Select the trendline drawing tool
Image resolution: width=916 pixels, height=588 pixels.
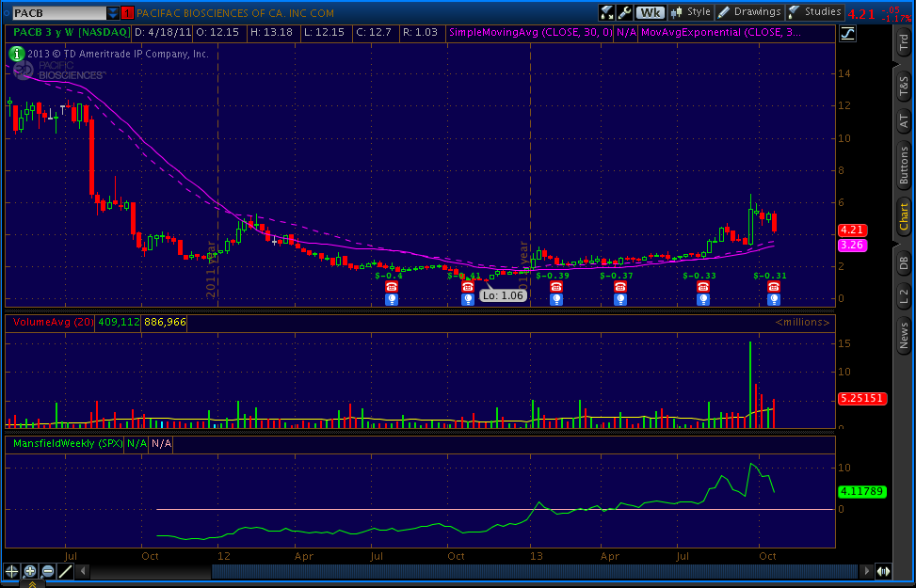coord(66,571)
